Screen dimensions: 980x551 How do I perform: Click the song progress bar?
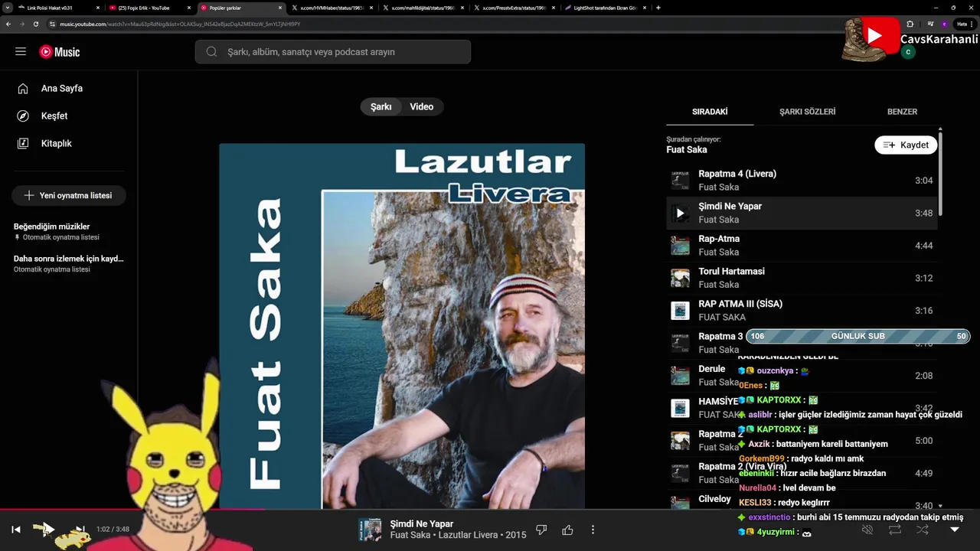[x=490, y=510]
